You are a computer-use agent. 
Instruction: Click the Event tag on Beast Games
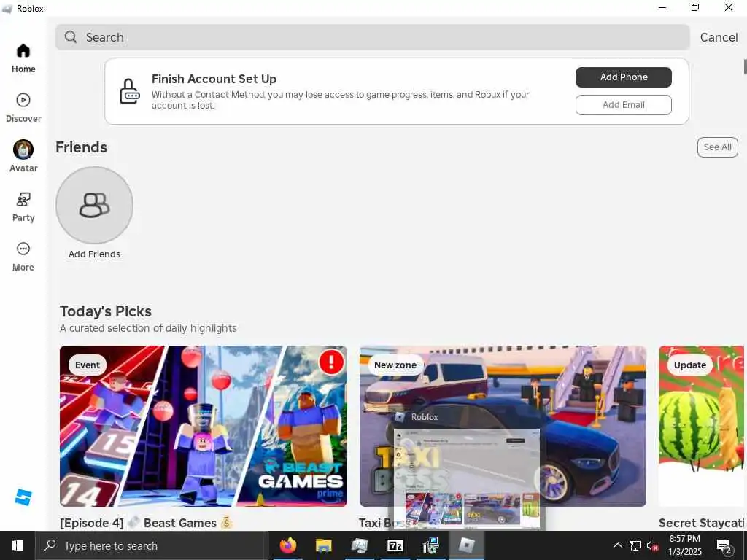coord(88,365)
